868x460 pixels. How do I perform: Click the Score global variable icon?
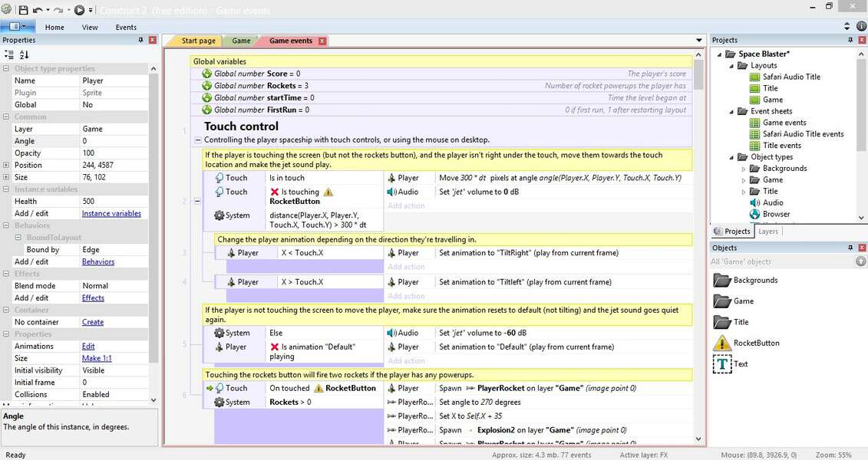(207, 74)
